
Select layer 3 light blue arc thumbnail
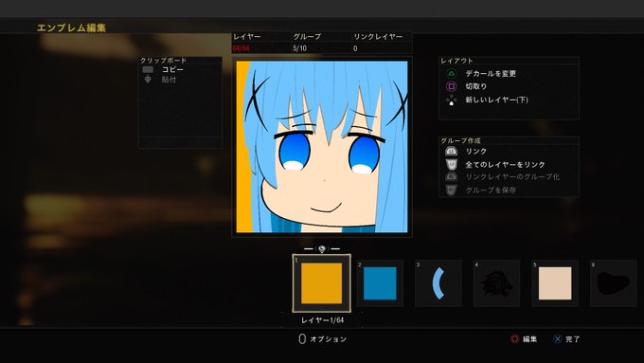[438, 283]
